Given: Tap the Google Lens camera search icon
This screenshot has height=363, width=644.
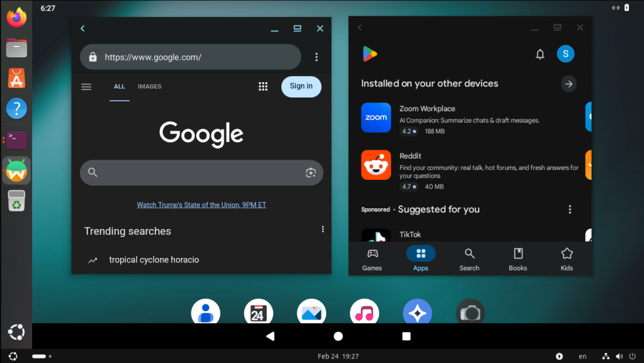Looking at the screenshot, I should tap(310, 172).
